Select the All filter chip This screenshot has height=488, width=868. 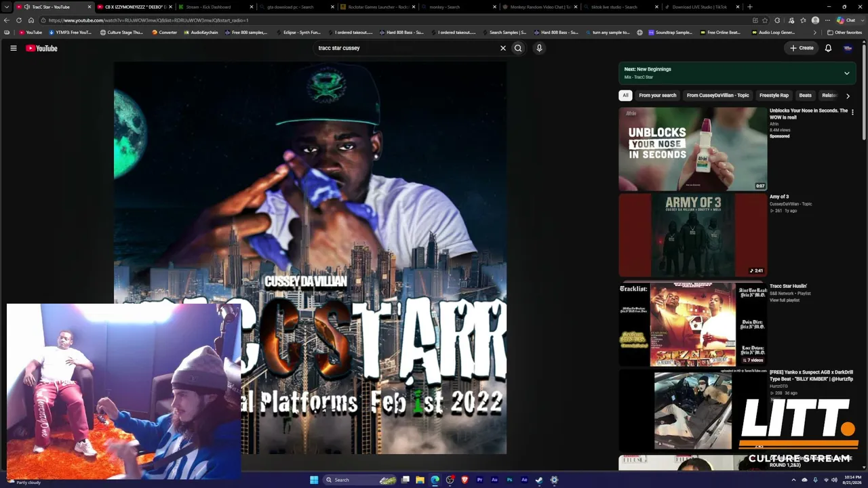(625, 96)
